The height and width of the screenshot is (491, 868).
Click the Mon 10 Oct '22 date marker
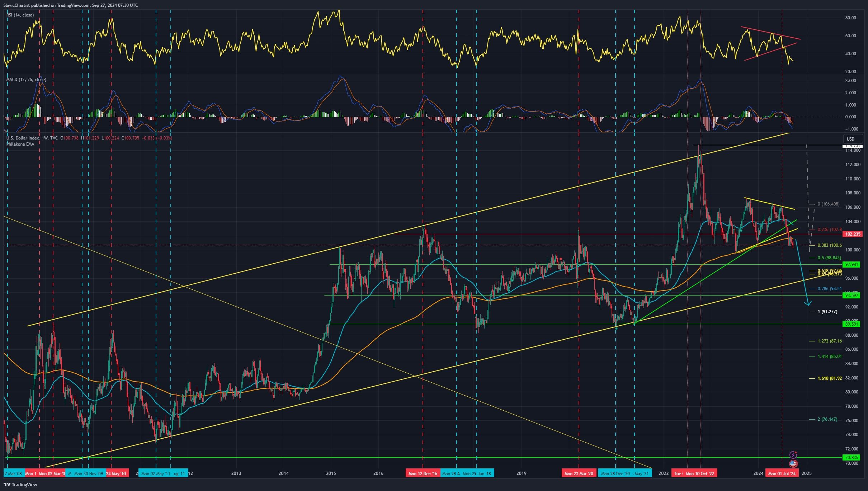point(700,473)
